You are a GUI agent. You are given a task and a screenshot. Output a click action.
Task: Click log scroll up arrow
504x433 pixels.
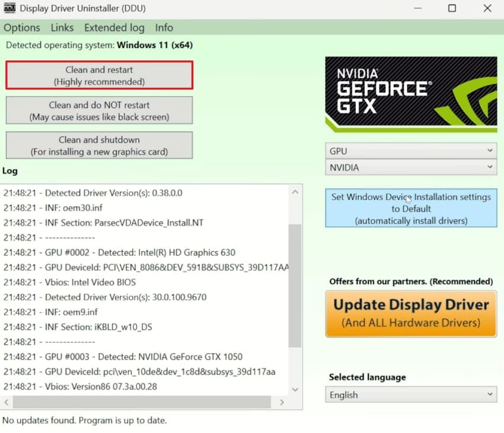pyautogui.click(x=295, y=192)
